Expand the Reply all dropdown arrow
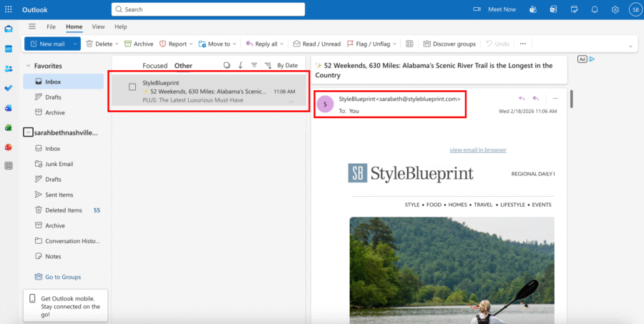Viewport: 644px width, 324px height. tap(281, 44)
